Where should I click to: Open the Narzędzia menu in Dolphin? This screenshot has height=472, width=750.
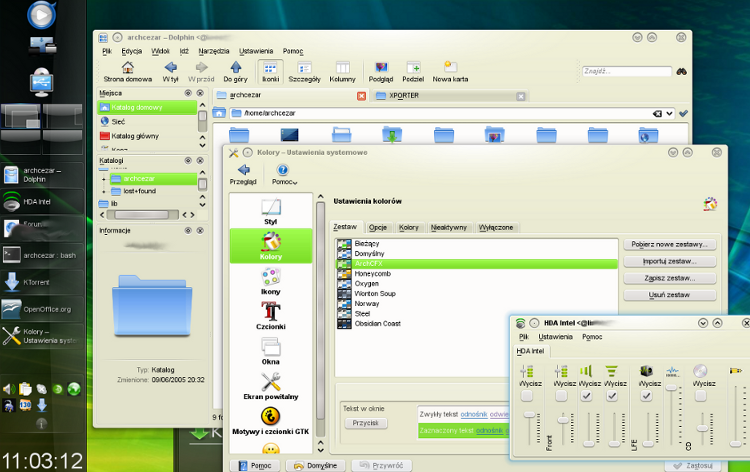(x=214, y=51)
